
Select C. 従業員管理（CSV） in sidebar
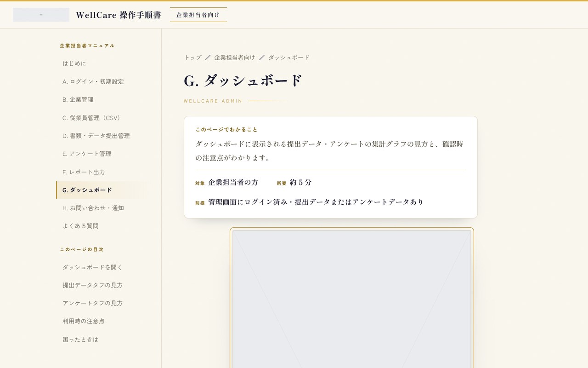[x=102, y=118]
